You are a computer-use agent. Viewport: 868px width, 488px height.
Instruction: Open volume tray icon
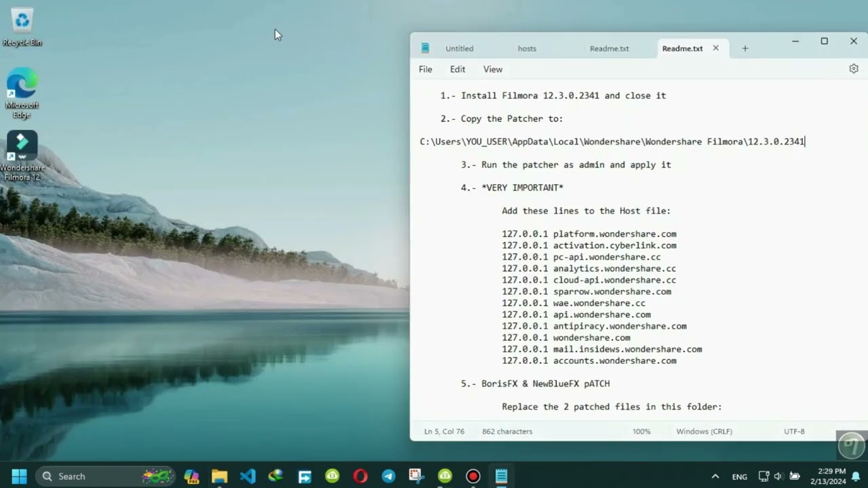(x=778, y=476)
